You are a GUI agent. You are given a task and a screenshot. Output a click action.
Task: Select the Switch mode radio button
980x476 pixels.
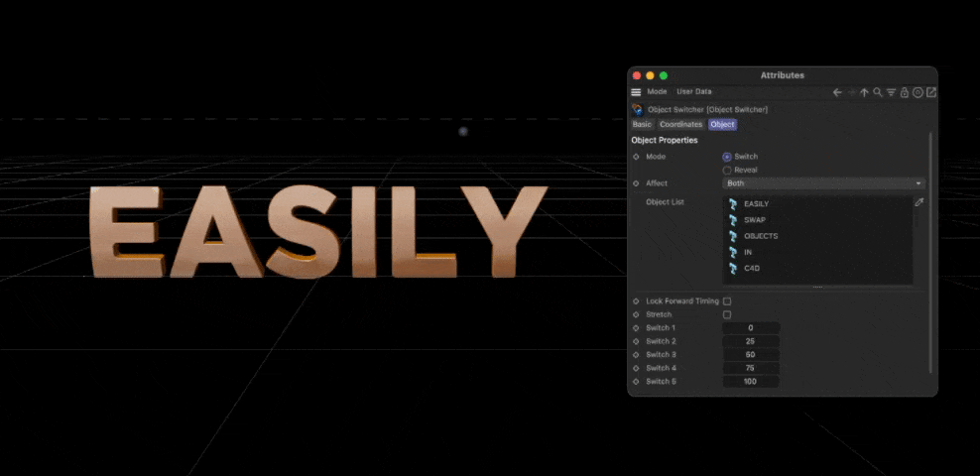coord(727,157)
